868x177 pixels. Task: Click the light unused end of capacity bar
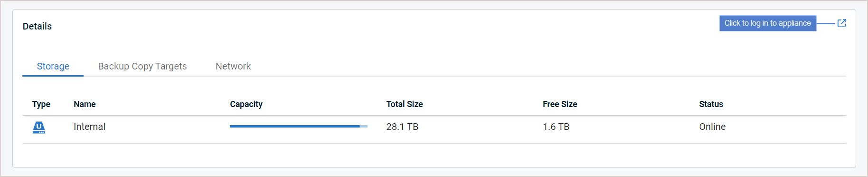(364, 126)
